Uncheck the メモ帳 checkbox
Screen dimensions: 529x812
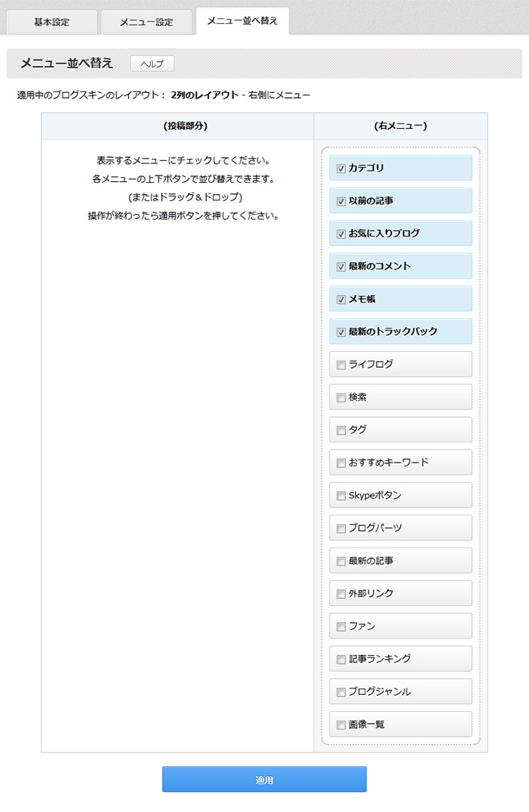point(341,299)
